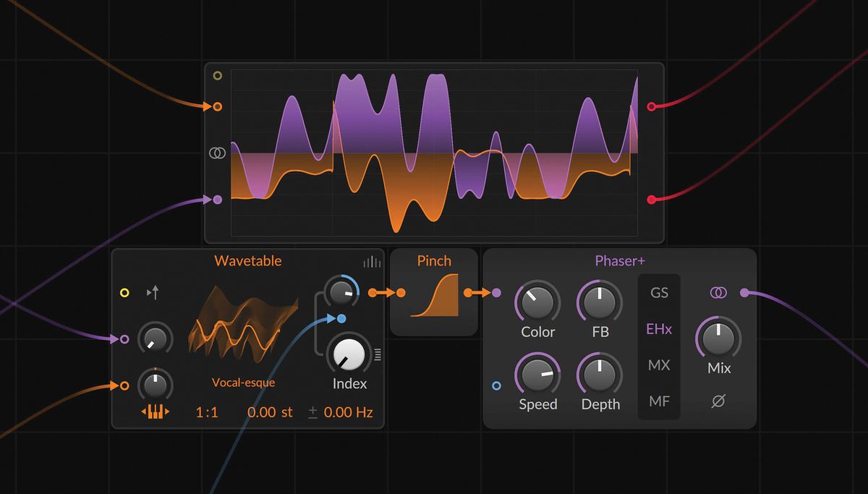Click the Phaser+ title label
The height and width of the screenshot is (494, 868).
click(619, 261)
